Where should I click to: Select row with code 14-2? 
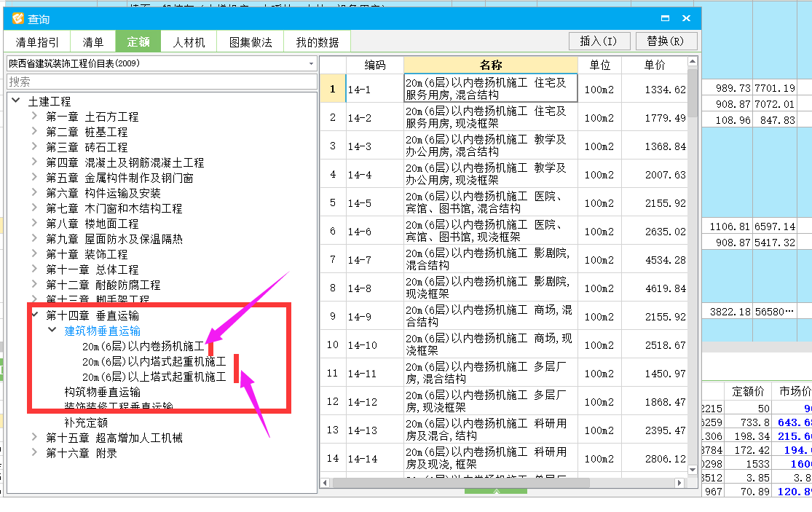pos(504,117)
